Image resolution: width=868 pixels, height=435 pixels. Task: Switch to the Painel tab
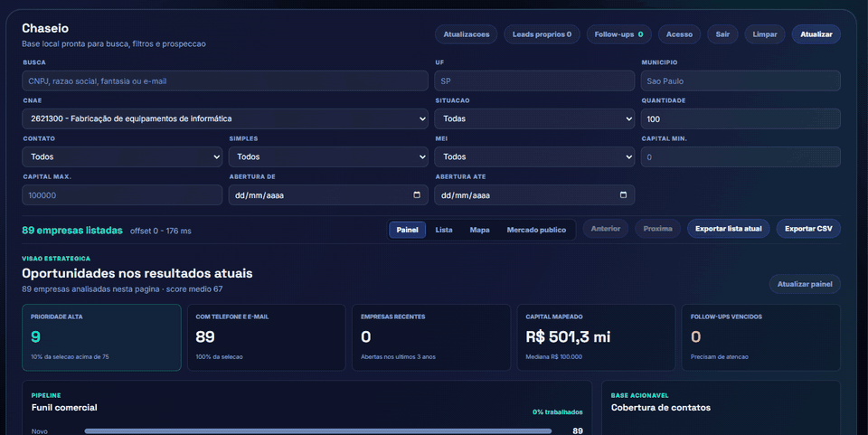pyautogui.click(x=408, y=230)
